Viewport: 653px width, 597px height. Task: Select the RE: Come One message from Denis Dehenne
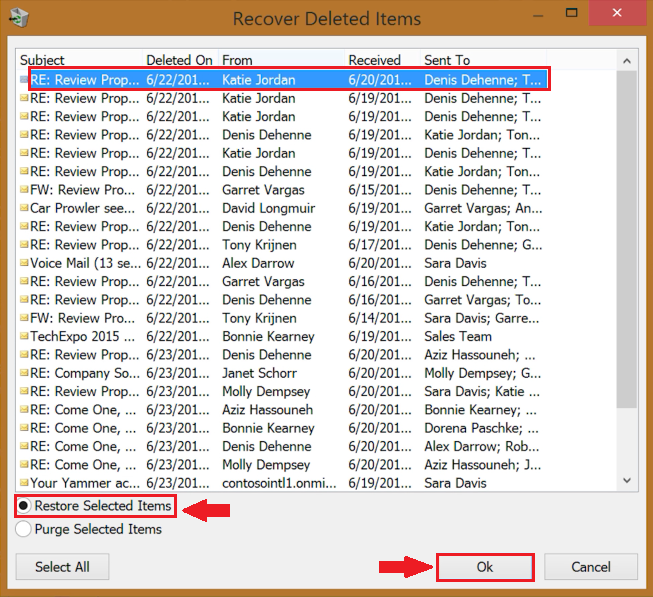coord(282,446)
